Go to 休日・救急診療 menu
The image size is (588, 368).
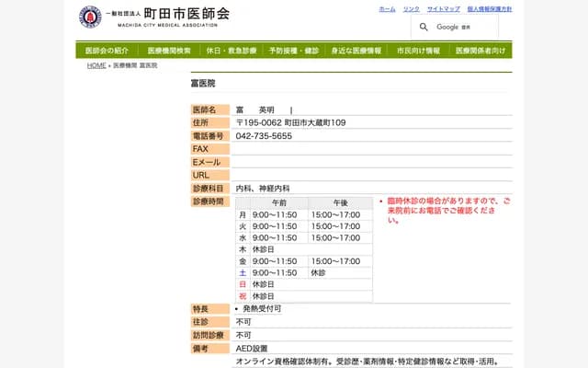pos(232,51)
